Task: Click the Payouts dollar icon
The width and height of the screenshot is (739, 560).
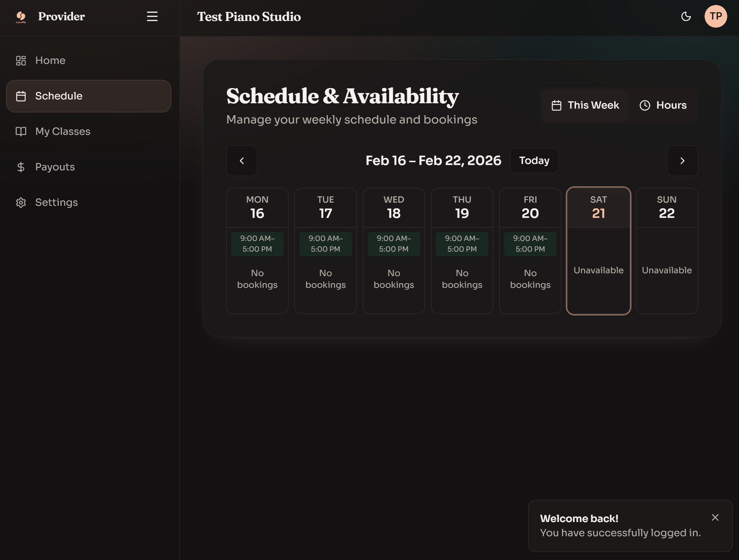Action: pos(21,167)
